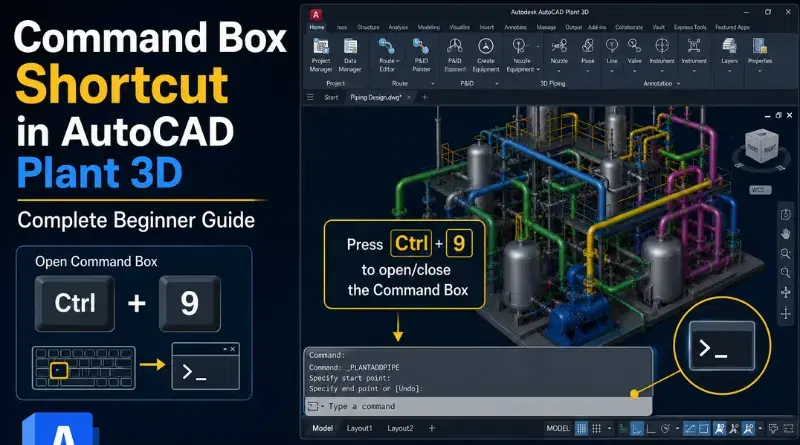Select the Pan hand tool in navigation bar
Image resolution: width=800 pixels, height=445 pixels.
pos(786,234)
